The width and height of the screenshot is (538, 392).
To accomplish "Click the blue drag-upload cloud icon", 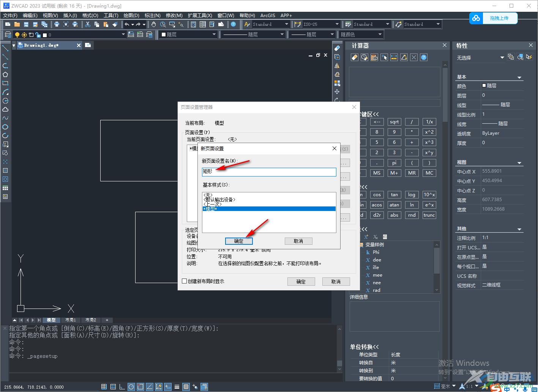I will pos(476,18).
